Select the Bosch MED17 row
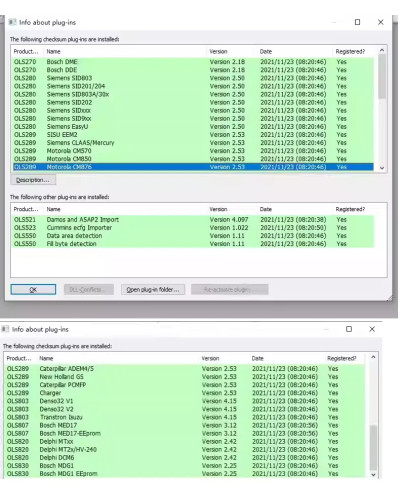Viewport: 400px width, 500px height. pyautogui.click(x=185, y=425)
